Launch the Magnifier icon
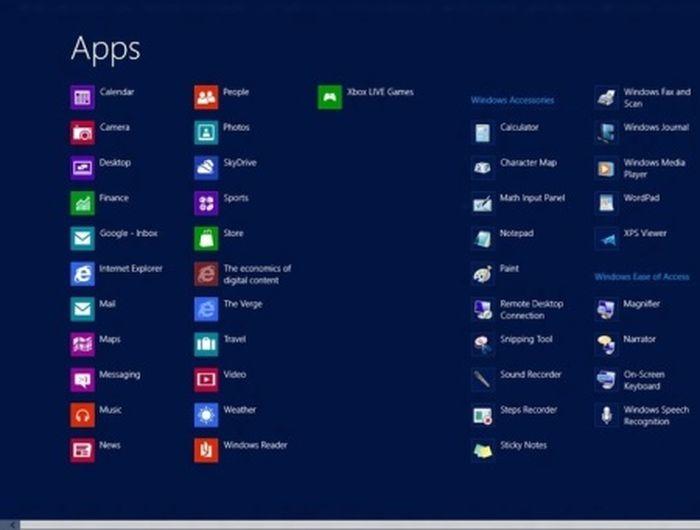700x530 pixels. tap(606, 309)
